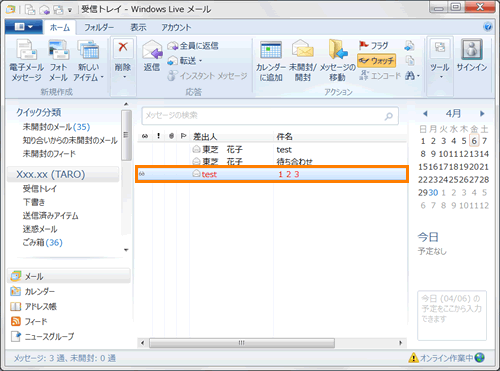Toggle unread/read (未開封/開封)
500x371 pixels.
[303, 61]
